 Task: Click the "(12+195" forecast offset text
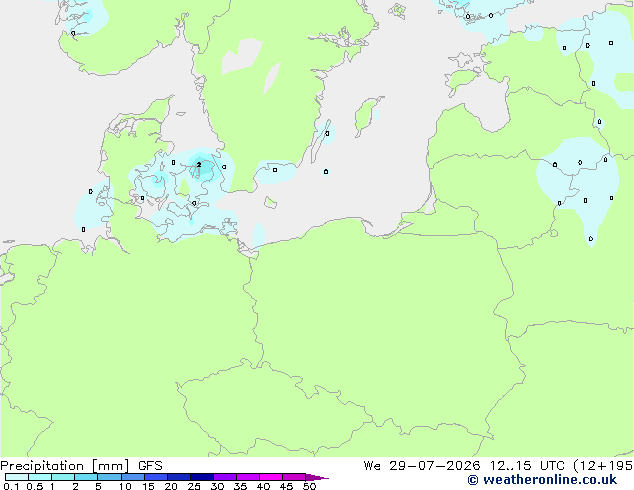pyautogui.click(x=603, y=466)
